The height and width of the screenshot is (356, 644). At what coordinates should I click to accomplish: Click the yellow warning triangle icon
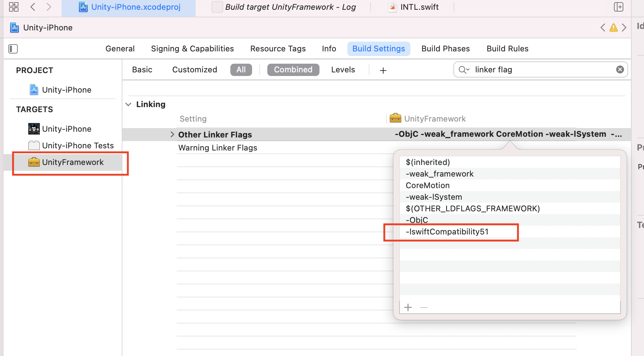click(614, 28)
